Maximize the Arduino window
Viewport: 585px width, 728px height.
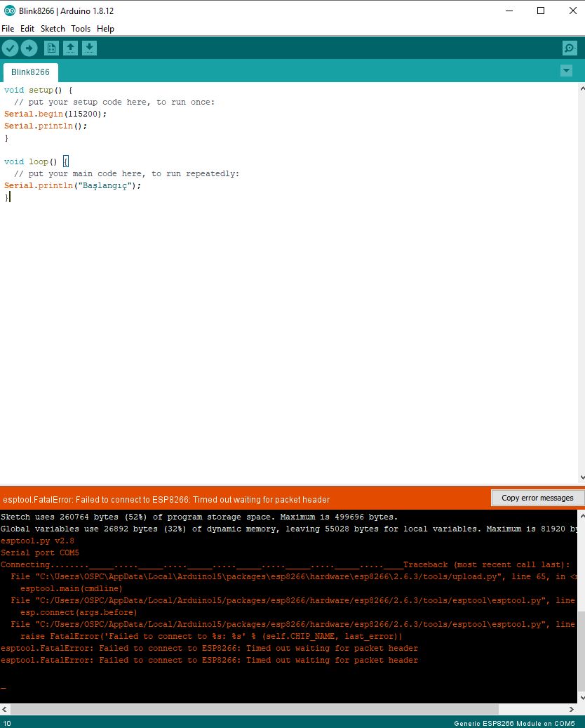pyautogui.click(x=541, y=11)
